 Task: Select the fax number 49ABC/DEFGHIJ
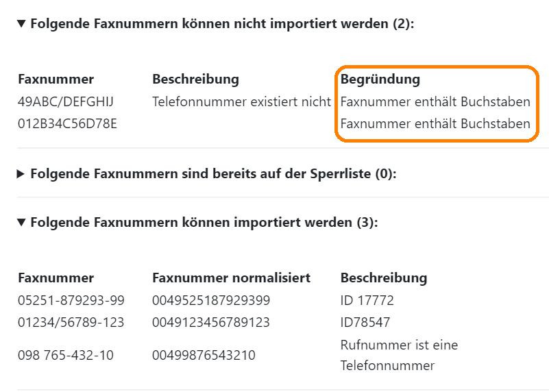tap(66, 102)
